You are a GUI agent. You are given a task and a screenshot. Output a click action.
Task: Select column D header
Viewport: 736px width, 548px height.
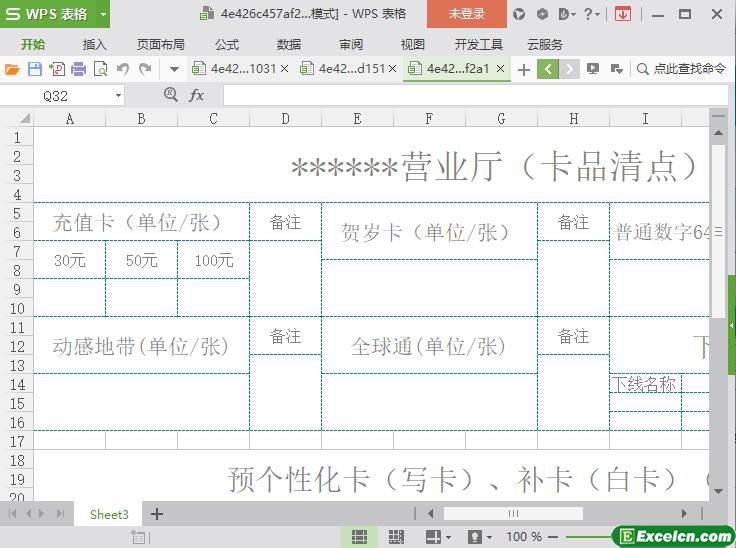coord(285,119)
